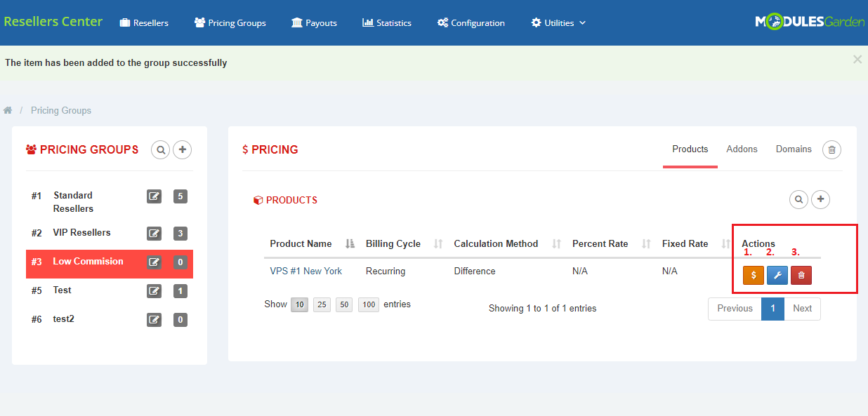Click the ModulesGarden logo

coord(810,22)
